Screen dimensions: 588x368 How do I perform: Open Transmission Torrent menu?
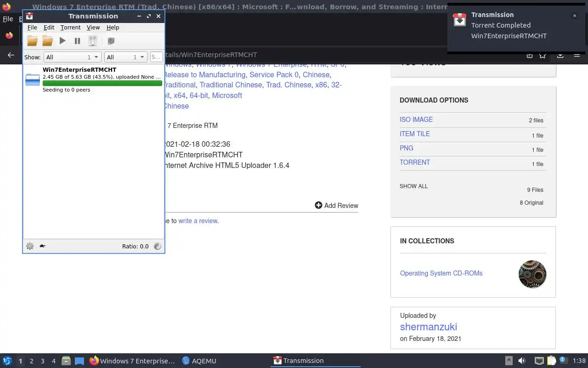click(x=70, y=28)
